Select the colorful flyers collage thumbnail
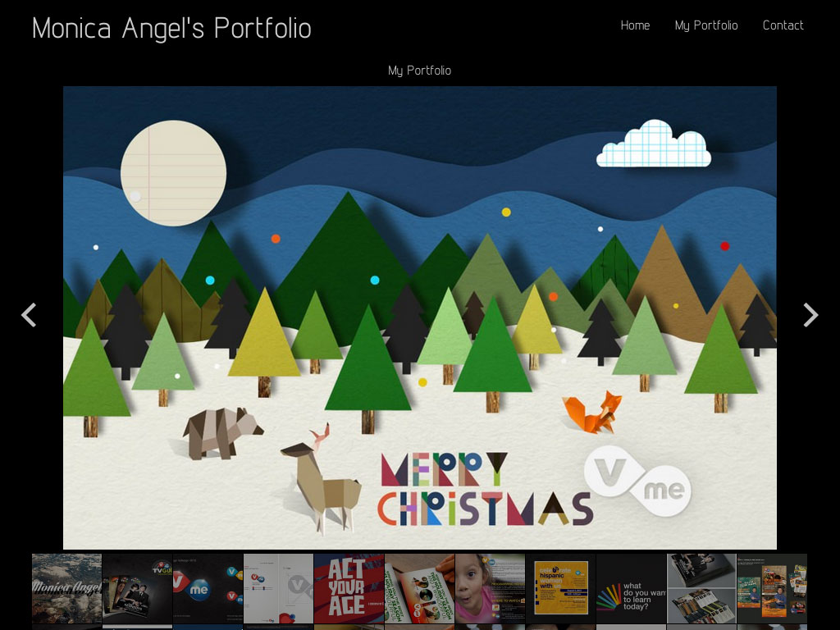Viewport: 840px width, 630px height. (x=772, y=588)
